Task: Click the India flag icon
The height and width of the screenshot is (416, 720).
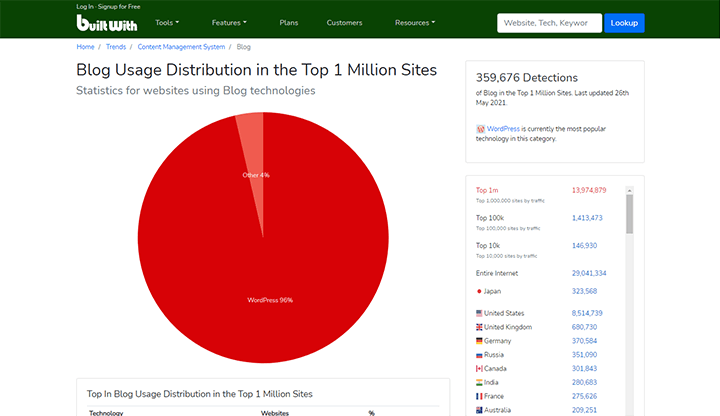Action: (x=480, y=382)
